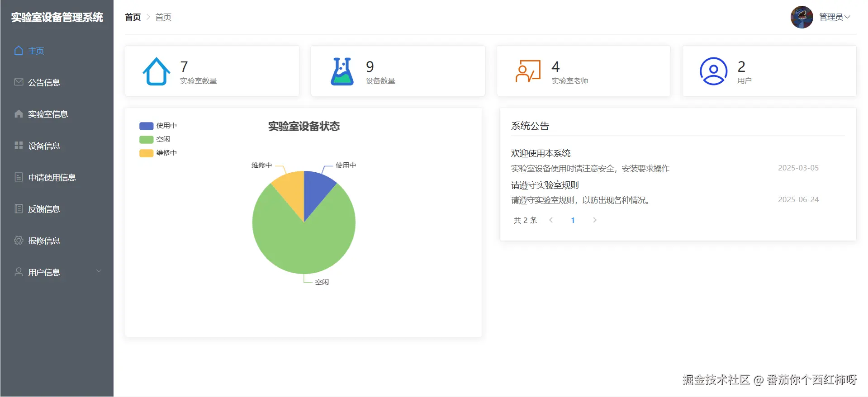Open the 欢迎使用本系统 announcement
This screenshot has width=868, height=397.
541,153
